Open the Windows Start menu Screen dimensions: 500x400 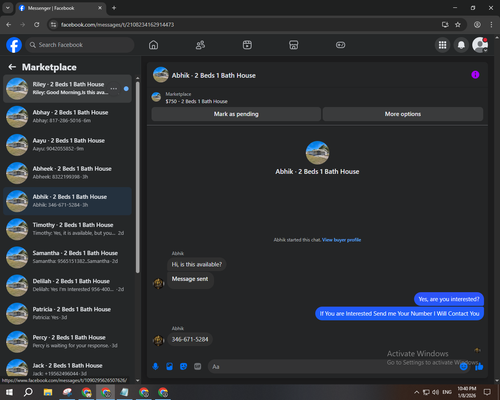point(9,392)
